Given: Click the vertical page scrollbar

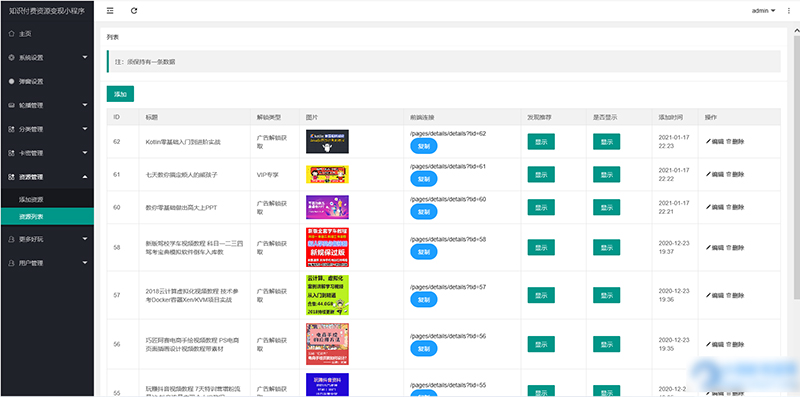Looking at the screenshot, I should coord(796,163).
